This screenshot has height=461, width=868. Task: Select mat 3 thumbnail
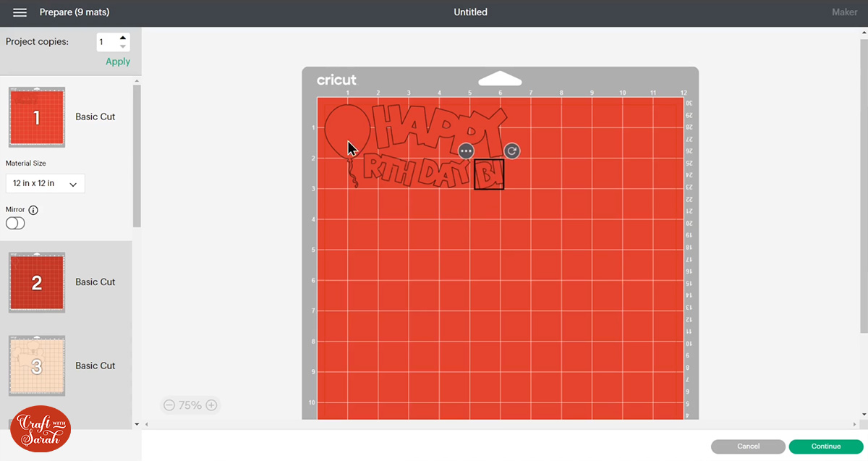37,366
